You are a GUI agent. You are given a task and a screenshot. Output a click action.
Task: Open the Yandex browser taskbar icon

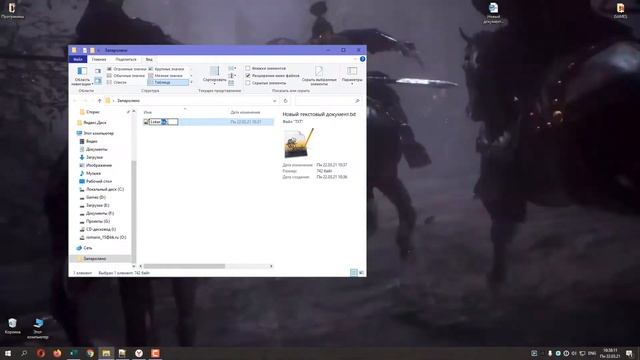pyautogui.click(x=139, y=353)
